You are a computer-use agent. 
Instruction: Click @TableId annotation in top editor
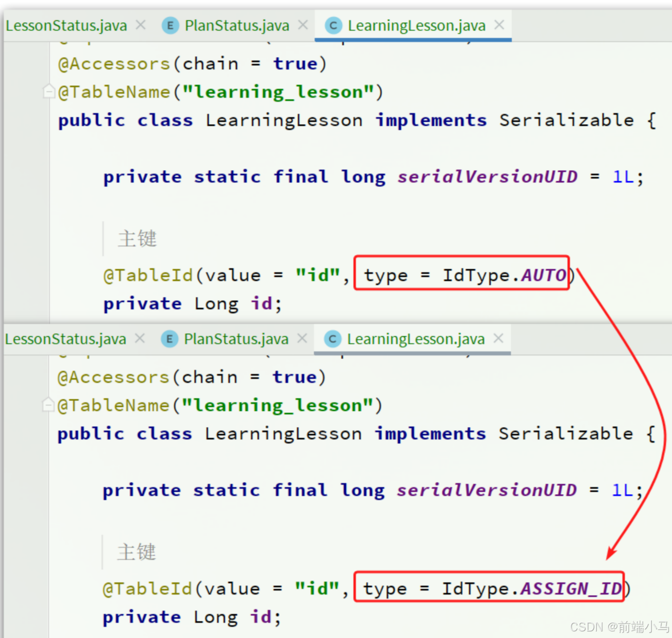pyautogui.click(x=148, y=275)
